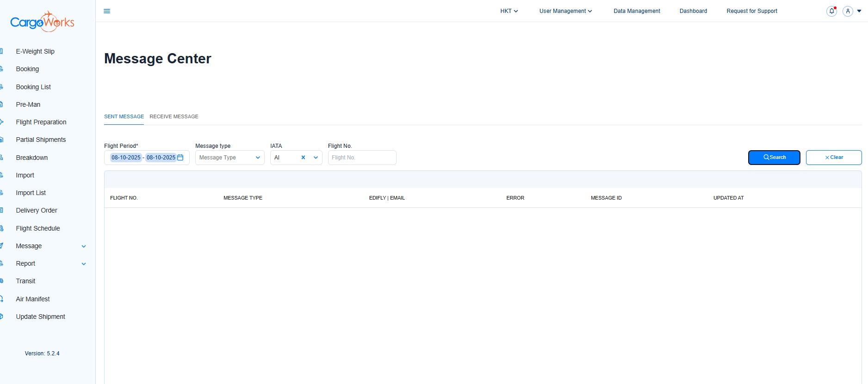The height and width of the screenshot is (384, 868).
Task: Select the Sent Message tab
Action: [124, 116]
